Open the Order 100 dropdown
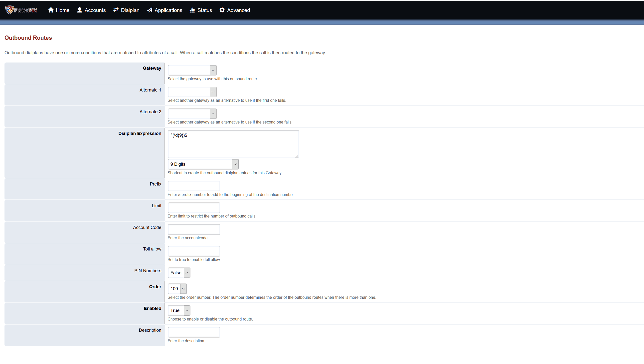The image size is (644, 364). point(177,289)
